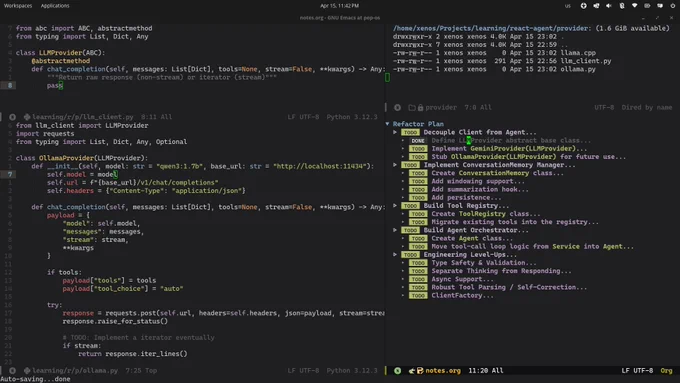680x383 pixels.
Task: Click the notifications tray icon beside power
Action: pyautogui.click(x=660, y=6)
